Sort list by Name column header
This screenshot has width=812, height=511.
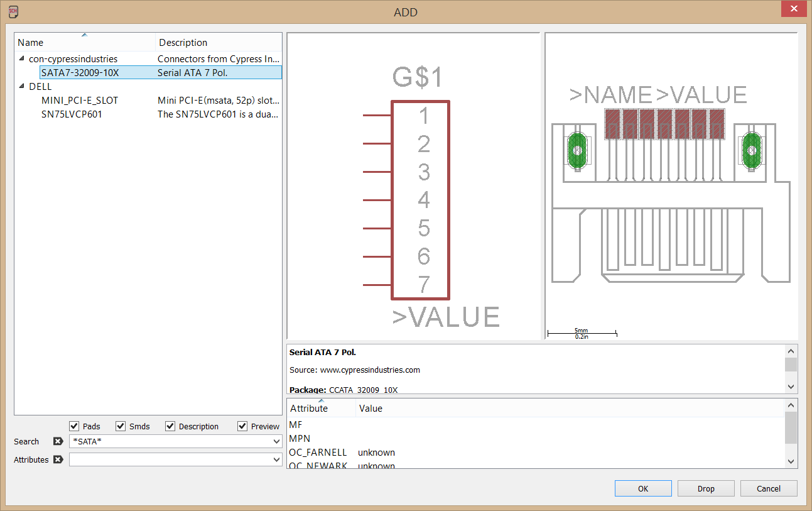pos(85,43)
